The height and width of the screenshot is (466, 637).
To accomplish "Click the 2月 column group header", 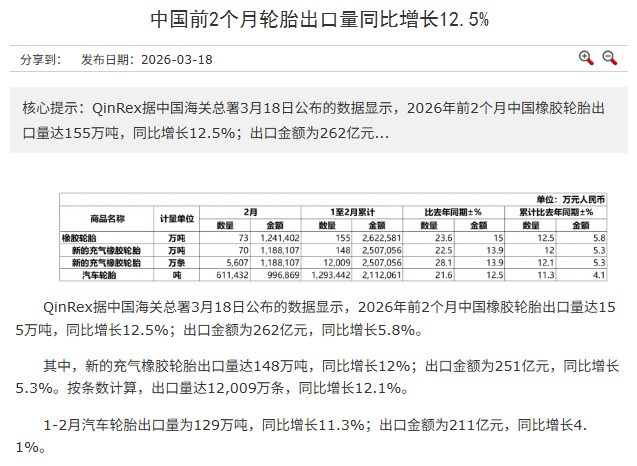I will (252, 212).
